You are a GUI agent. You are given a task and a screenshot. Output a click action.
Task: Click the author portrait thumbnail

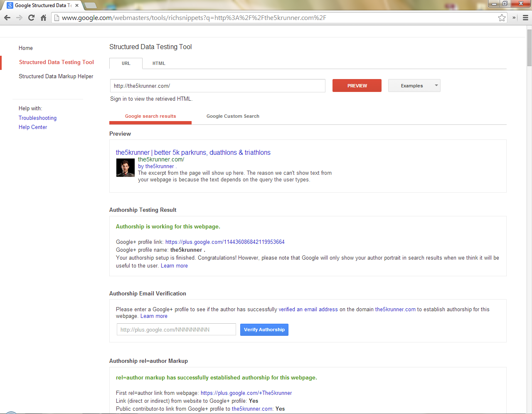tap(125, 168)
